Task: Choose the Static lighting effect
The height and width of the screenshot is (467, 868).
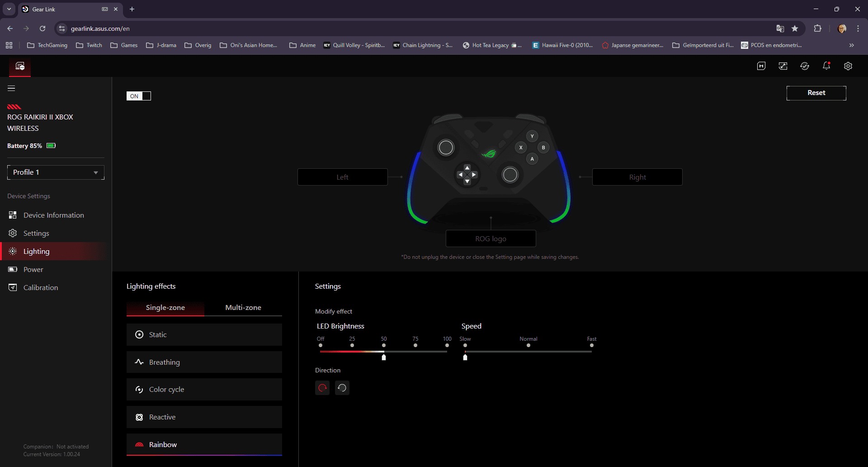Action: [204, 335]
